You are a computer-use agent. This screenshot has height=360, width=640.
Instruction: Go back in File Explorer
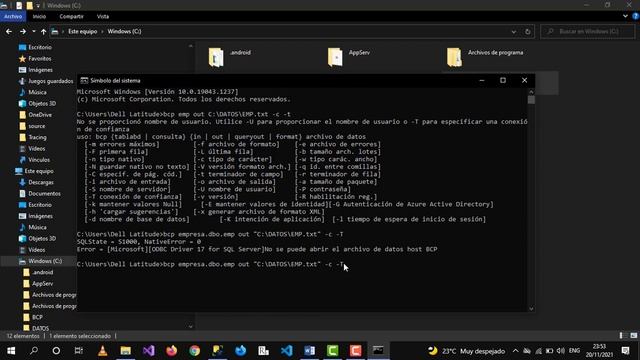pos(9,31)
